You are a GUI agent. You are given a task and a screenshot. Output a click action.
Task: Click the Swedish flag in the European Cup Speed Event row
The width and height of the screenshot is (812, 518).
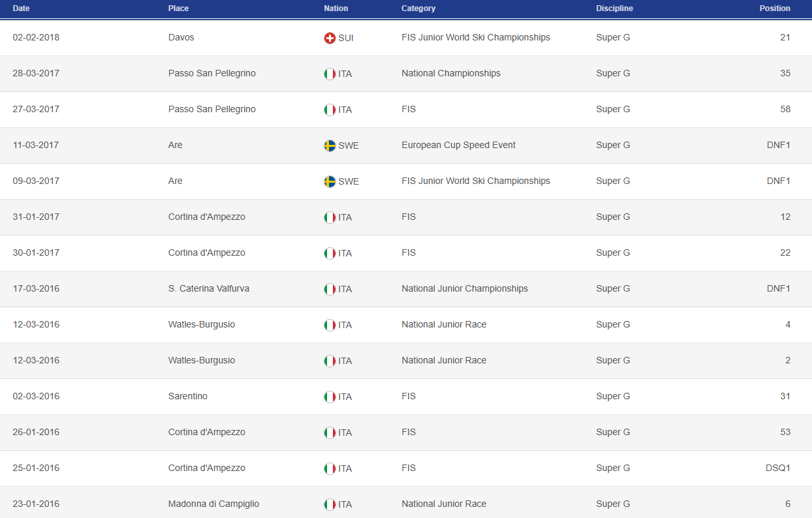click(x=330, y=145)
